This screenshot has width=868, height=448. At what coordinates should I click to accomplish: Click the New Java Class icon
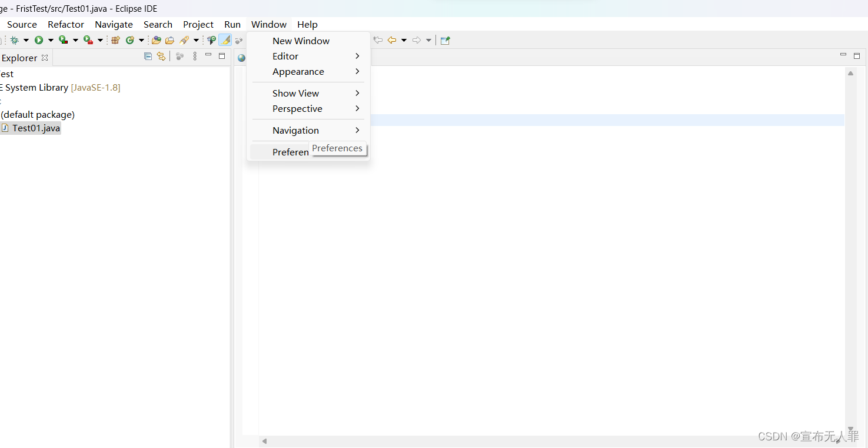pos(129,40)
